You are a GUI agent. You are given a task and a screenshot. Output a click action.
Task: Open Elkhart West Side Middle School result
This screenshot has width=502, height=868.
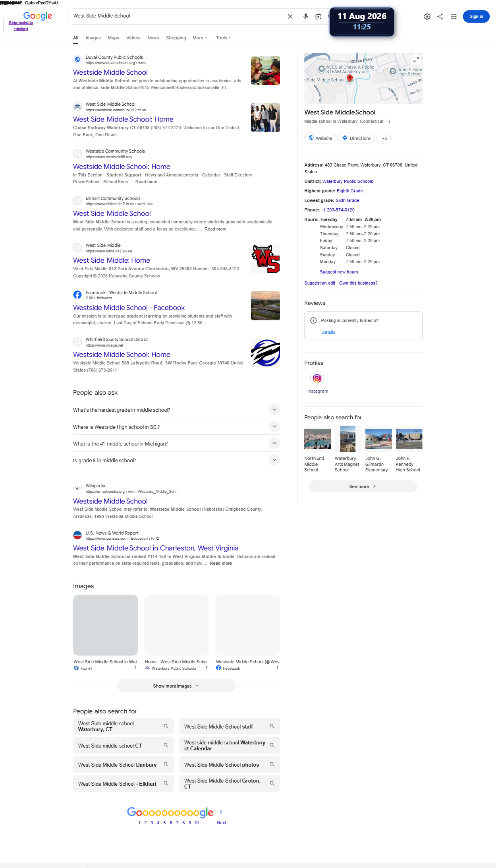pyautogui.click(x=112, y=213)
